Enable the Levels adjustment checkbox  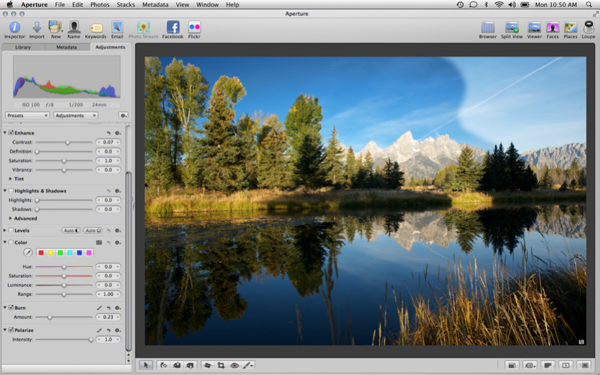tap(11, 230)
